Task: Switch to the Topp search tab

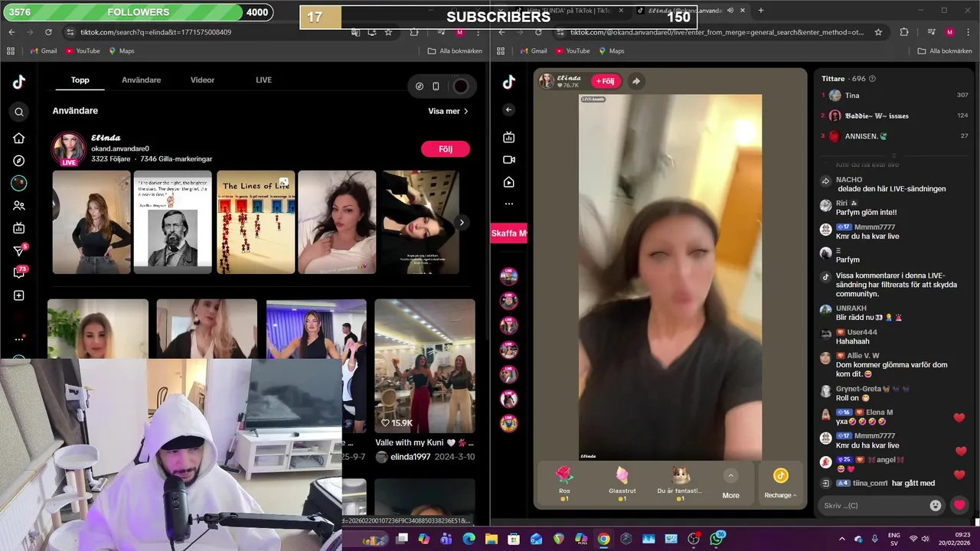Action: [80, 80]
